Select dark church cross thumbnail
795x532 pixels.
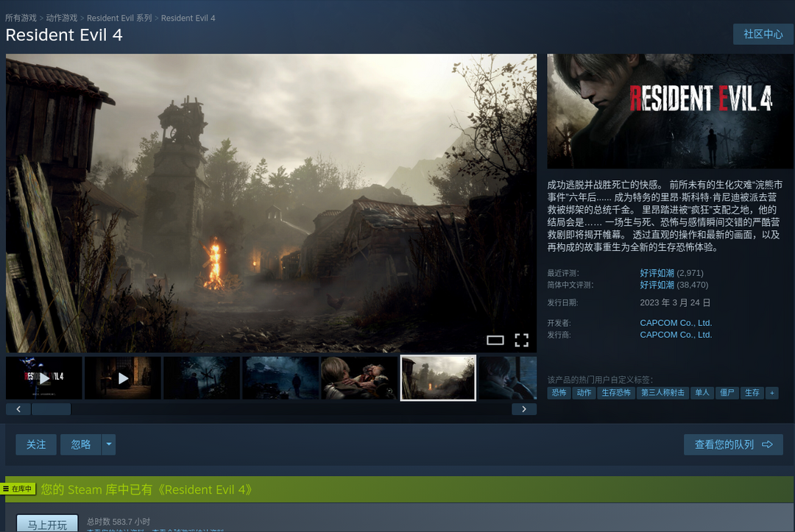[202, 378]
